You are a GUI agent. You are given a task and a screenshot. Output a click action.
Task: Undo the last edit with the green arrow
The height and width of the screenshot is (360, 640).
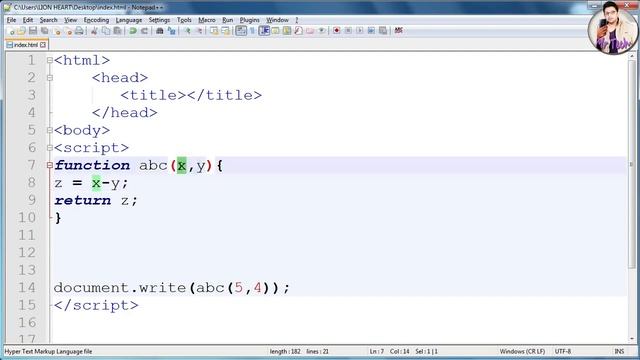(133, 31)
